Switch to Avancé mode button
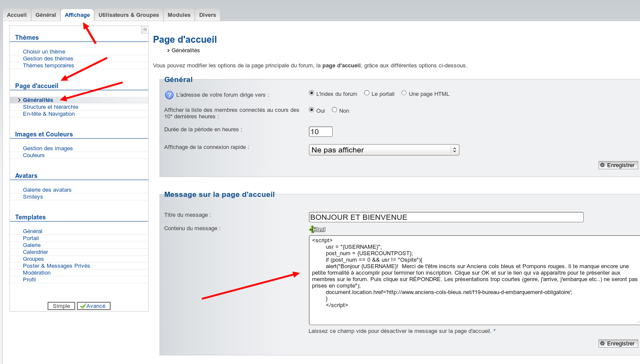640x364 pixels. (x=94, y=306)
